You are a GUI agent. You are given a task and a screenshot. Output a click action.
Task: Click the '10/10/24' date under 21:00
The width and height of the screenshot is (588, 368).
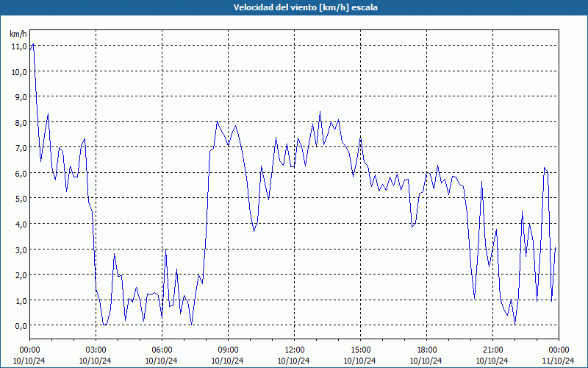492,361
